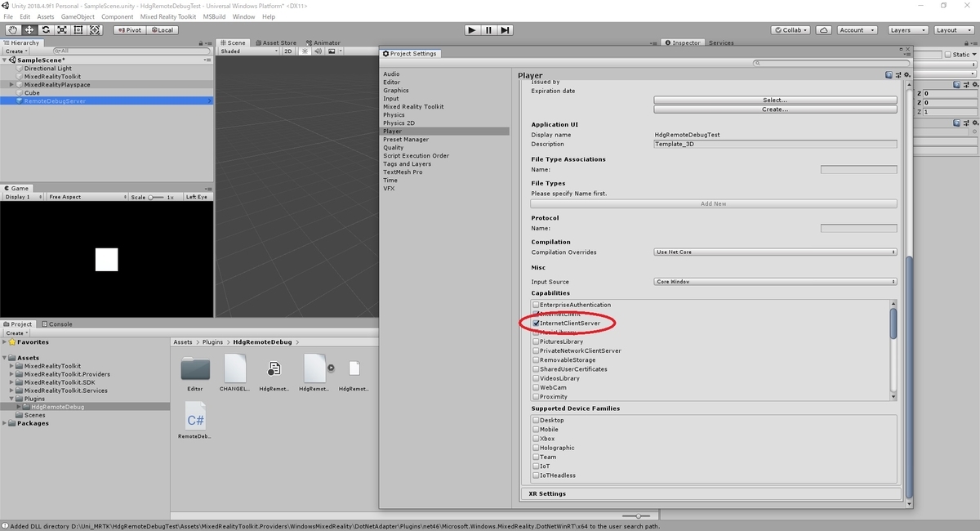Select the RemoteDebugServer C# script asset

(x=195, y=416)
